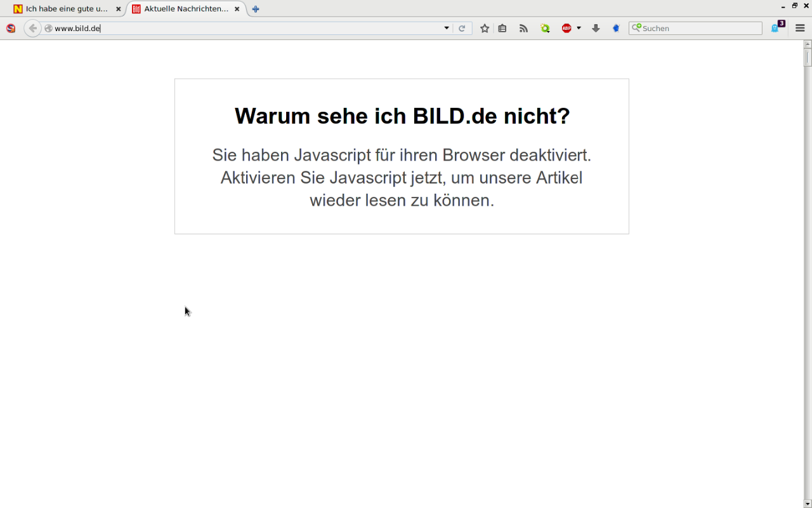Restore the browser window size

[794, 6]
